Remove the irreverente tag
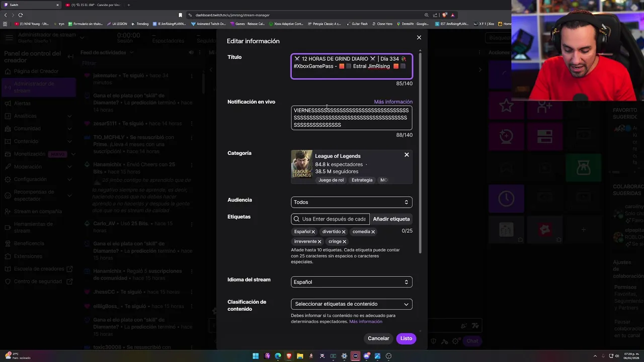This screenshot has width=644, height=362. (x=319, y=242)
